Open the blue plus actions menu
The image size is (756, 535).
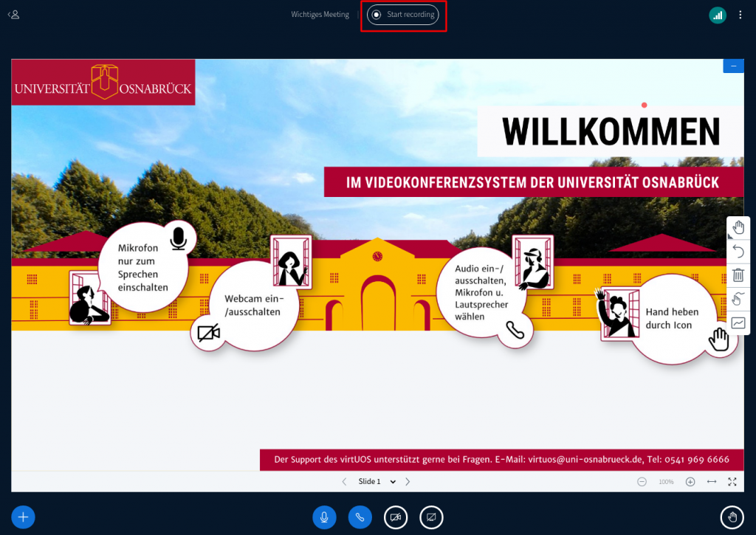coord(23,517)
